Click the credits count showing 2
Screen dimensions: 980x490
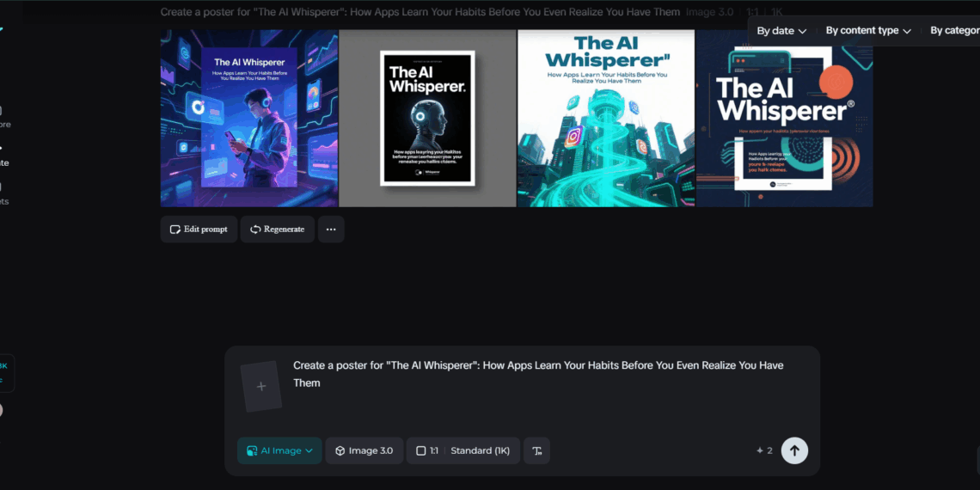tap(764, 450)
